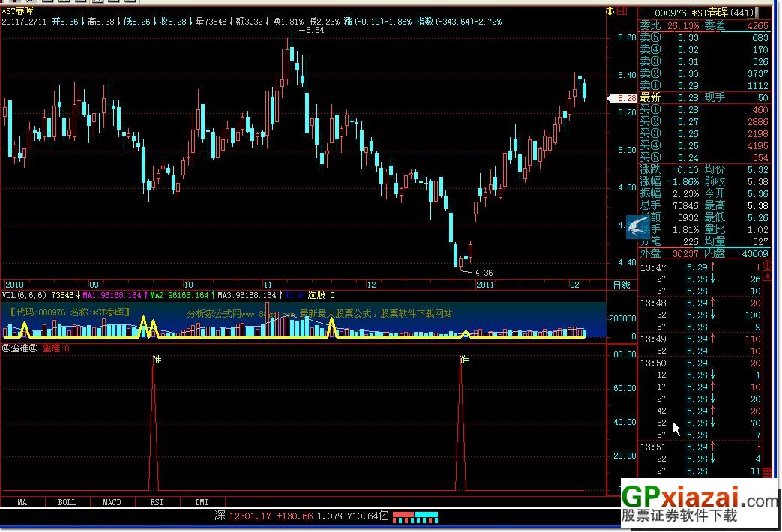
Task: Switch to the BOLL indicator tab
Action: pyautogui.click(x=67, y=502)
